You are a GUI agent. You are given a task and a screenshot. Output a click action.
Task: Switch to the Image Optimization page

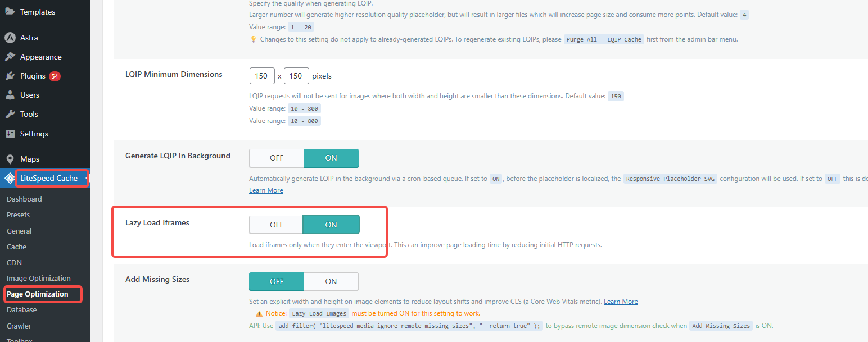pyautogui.click(x=38, y=278)
